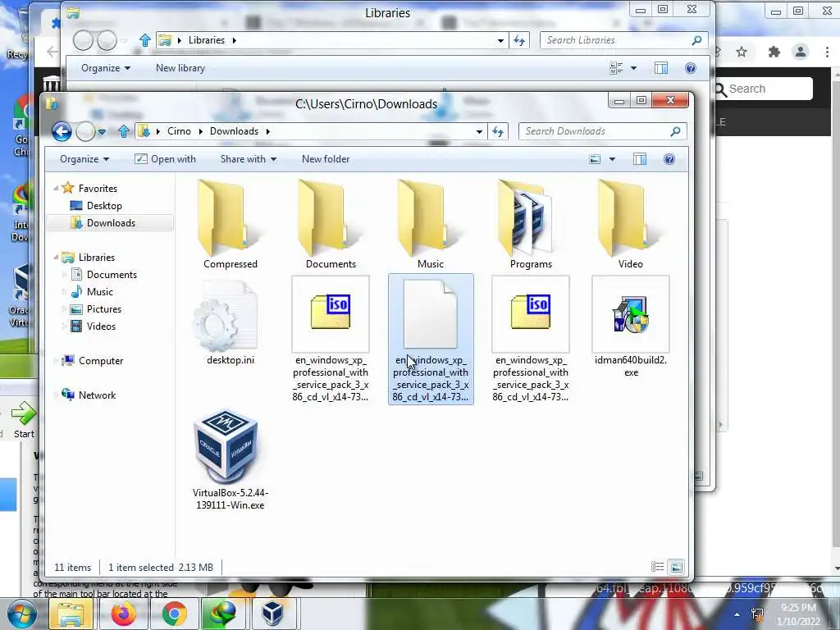Viewport: 840px width, 630px height.
Task: Refresh the Libraries window
Action: pos(519,40)
